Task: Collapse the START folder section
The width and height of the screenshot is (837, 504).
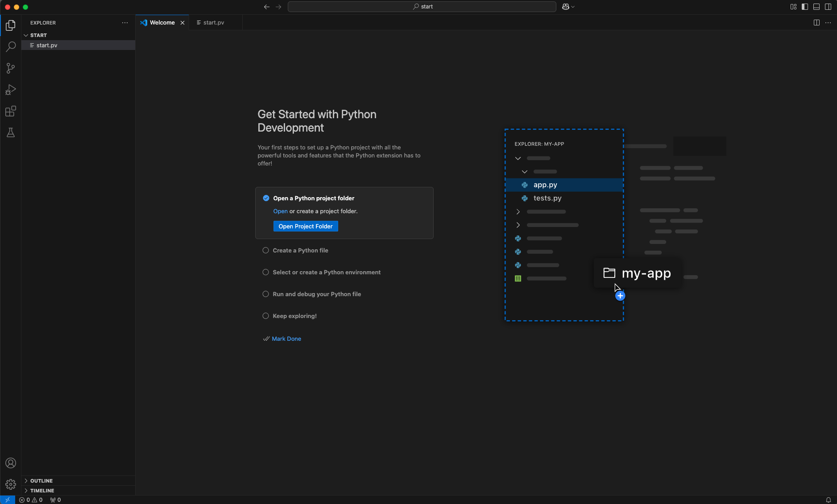Action: pyautogui.click(x=78, y=35)
